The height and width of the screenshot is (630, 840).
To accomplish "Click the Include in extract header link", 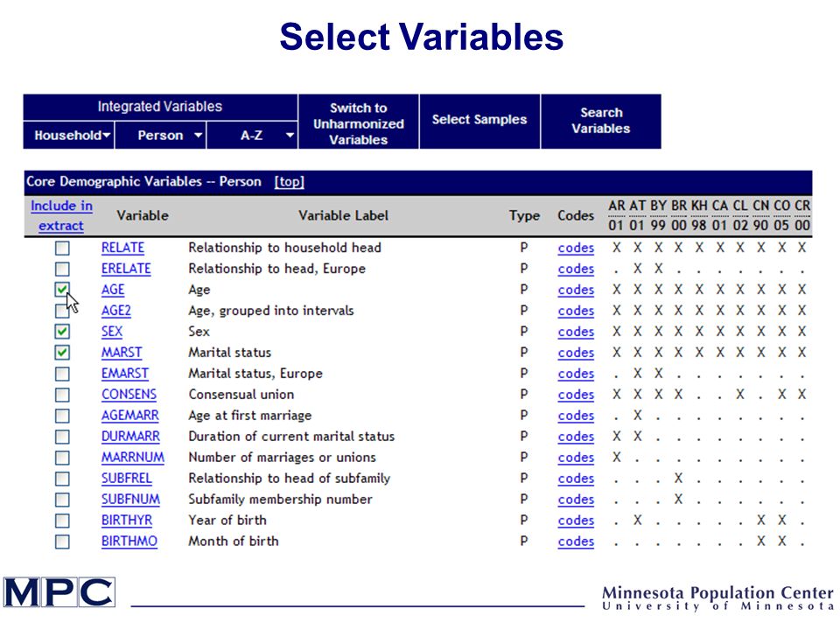I will (x=61, y=215).
